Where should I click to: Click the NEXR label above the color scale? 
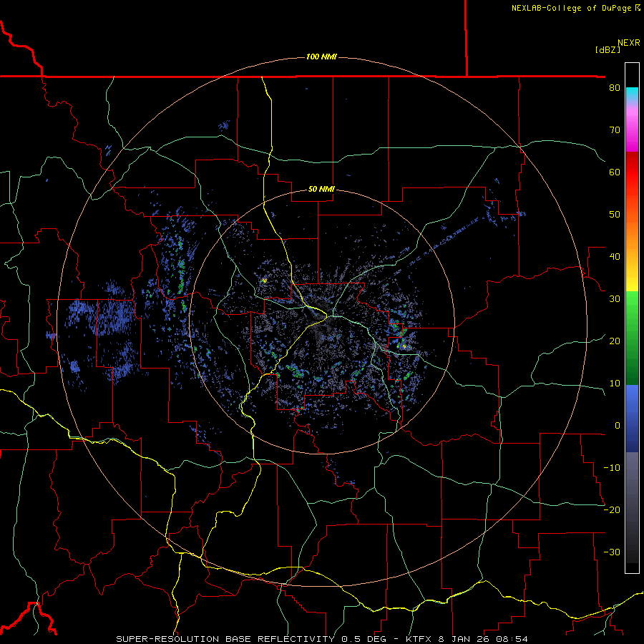tap(629, 43)
